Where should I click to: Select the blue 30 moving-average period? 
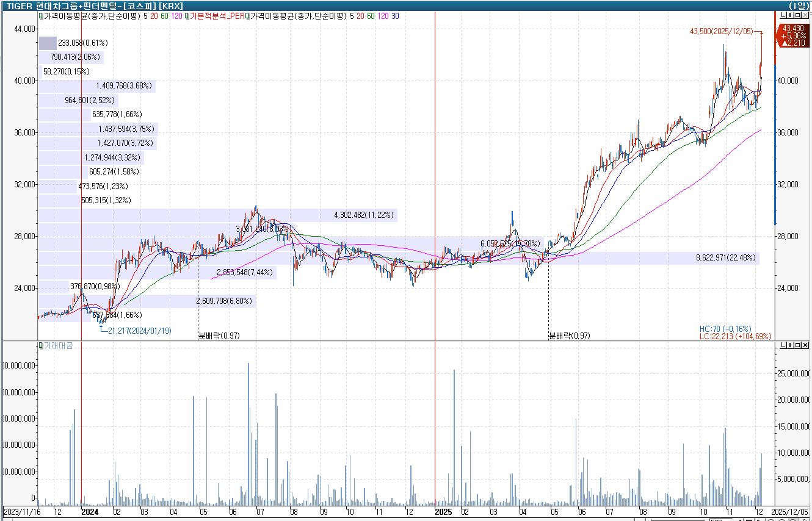[395, 16]
